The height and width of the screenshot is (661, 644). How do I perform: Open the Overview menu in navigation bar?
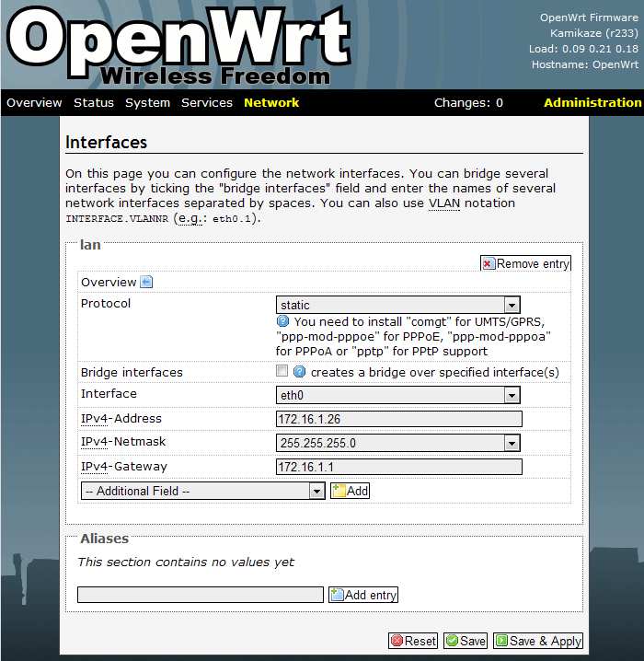pos(34,102)
